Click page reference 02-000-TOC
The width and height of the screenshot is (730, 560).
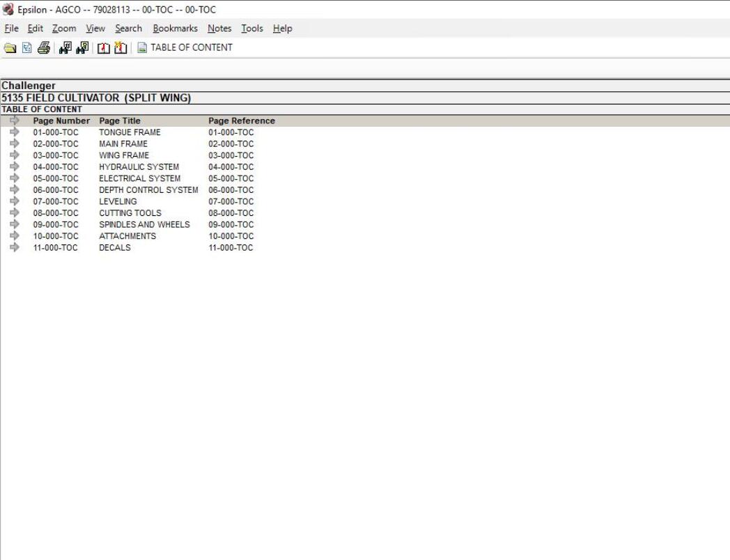pos(231,144)
